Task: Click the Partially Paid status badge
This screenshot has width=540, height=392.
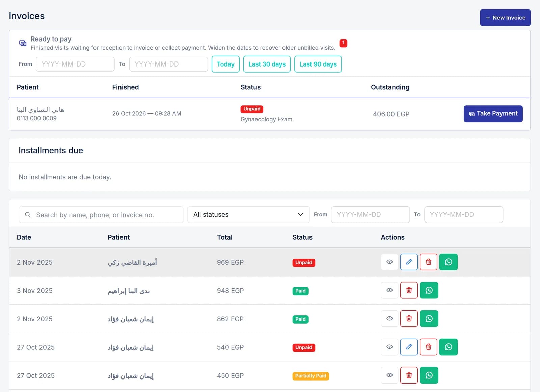Action: [x=310, y=376]
